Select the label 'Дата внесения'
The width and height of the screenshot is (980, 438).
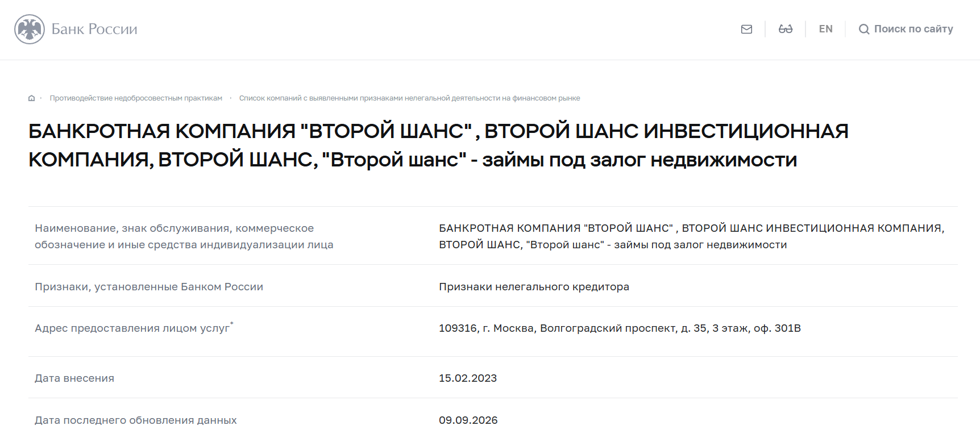(74, 378)
